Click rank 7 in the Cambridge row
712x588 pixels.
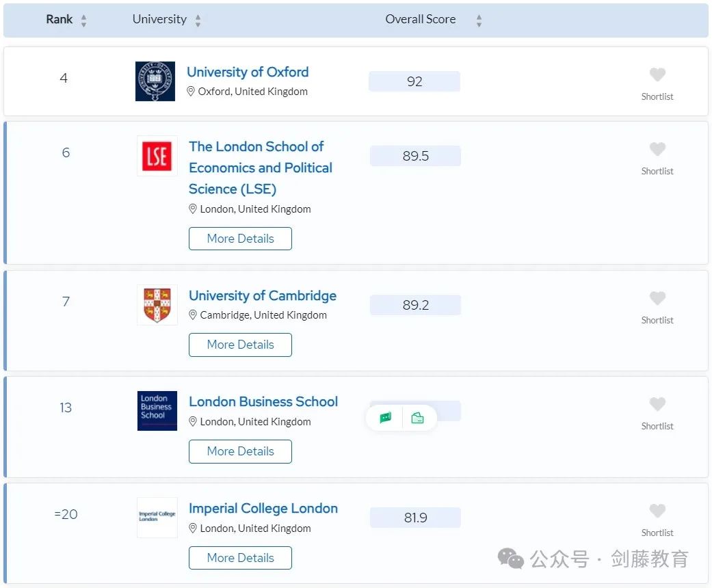pos(66,302)
